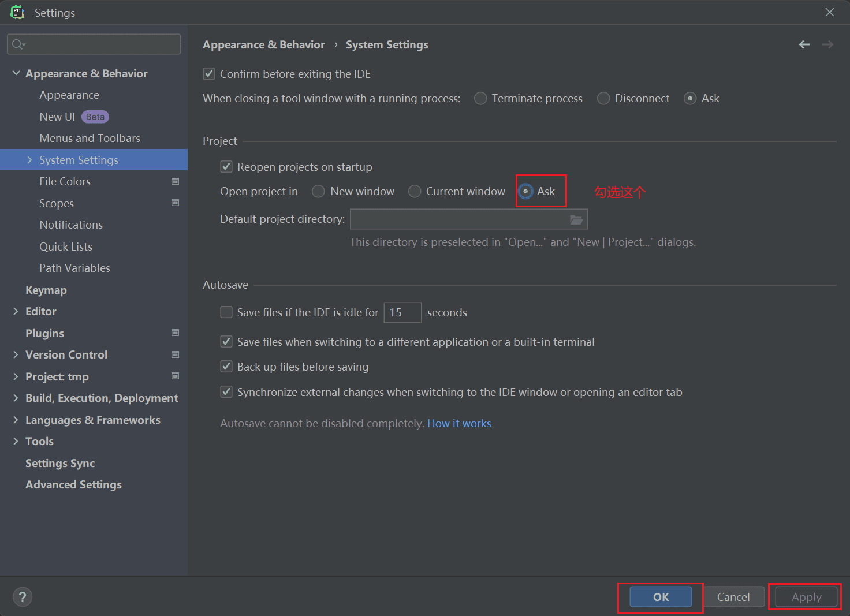Click the Apply button

[806, 597]
